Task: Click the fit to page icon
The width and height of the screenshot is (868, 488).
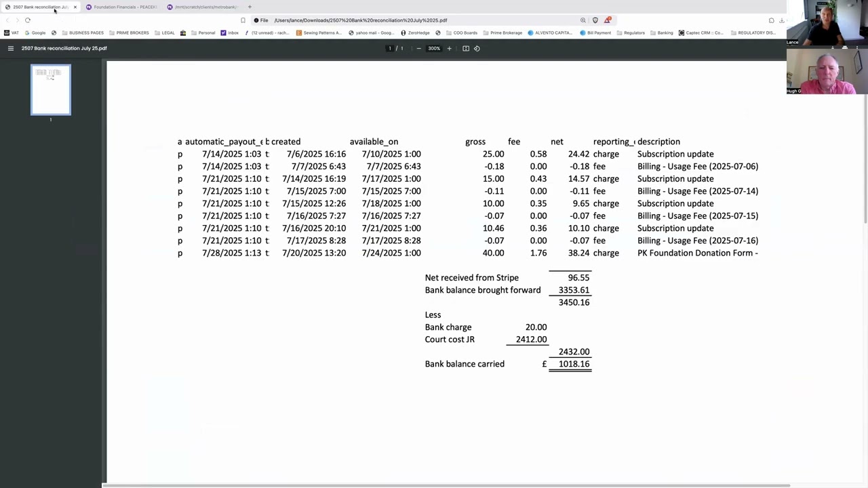Action: [x=466, y=48]
